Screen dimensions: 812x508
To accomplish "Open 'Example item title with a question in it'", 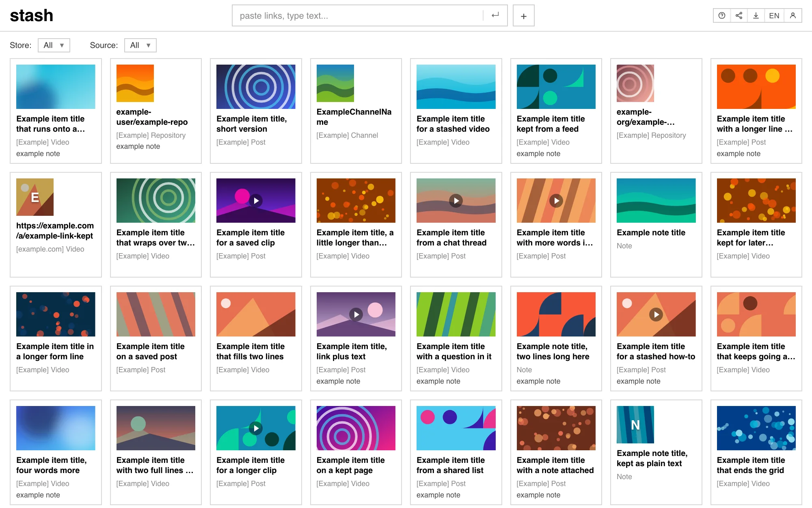I will (x=454, y=352).
